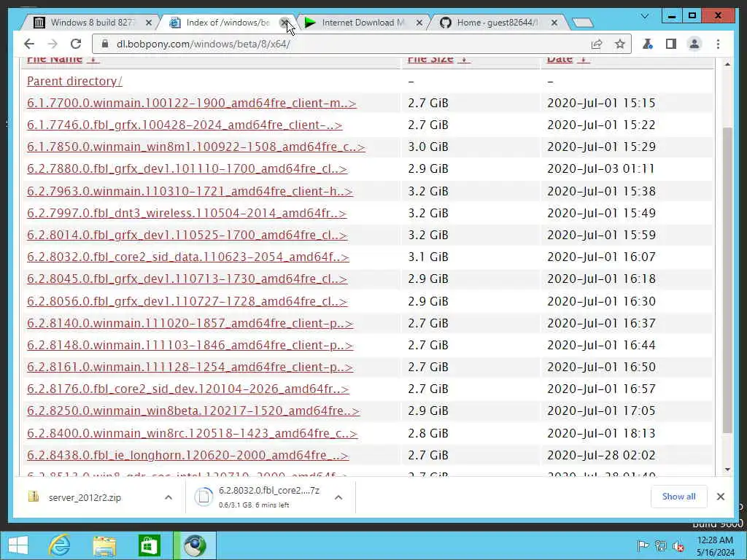Toggle the browser side panel icon
This screenshot has width=747, height=560.
pos(671,44)
